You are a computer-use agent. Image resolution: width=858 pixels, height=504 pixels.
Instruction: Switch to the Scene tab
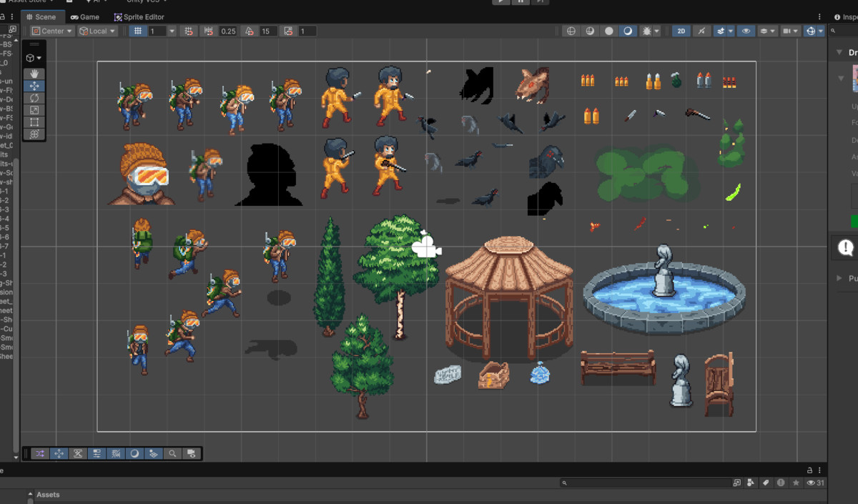tap(44, 16)
